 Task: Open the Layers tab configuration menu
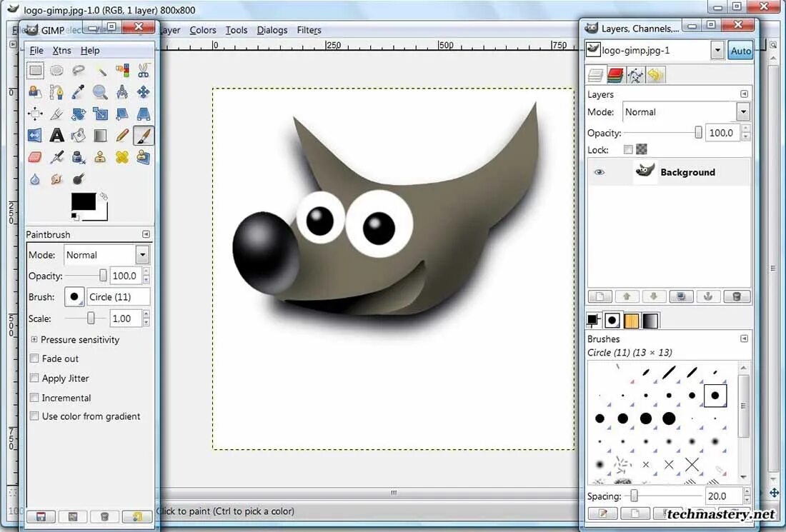744,94
